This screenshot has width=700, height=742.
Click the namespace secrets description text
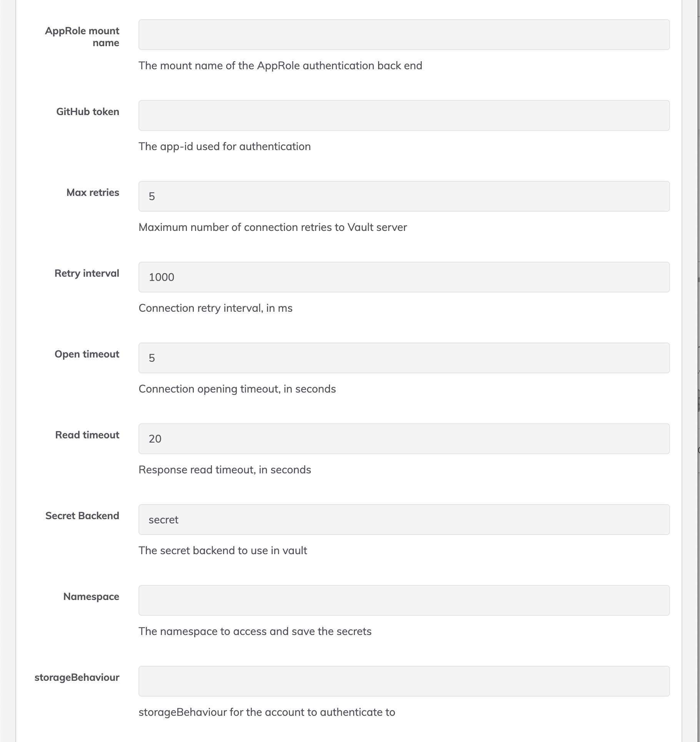pyautogui.click(x=255, y=631)
